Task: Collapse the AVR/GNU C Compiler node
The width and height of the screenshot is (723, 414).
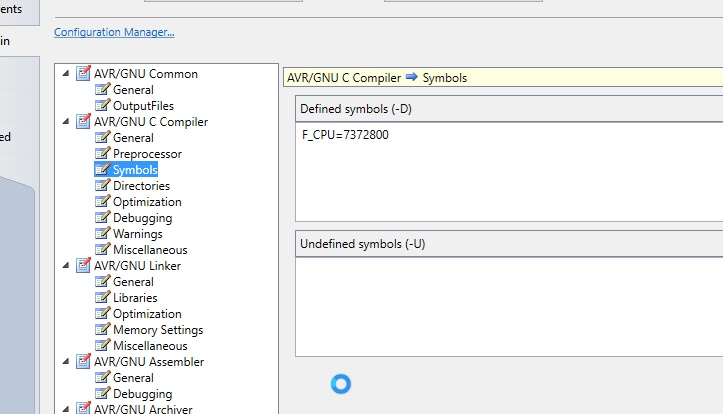Action: click(66, 122)
